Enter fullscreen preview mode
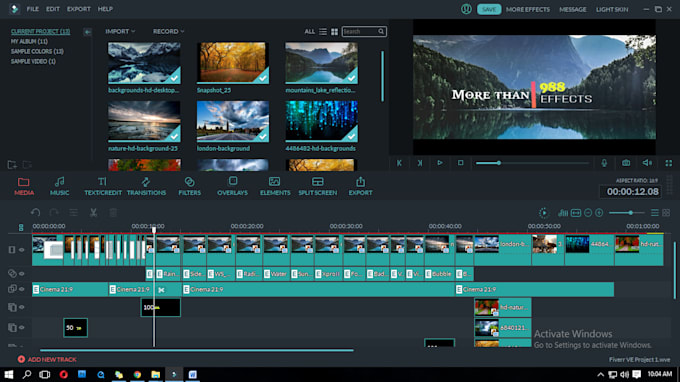 point(669,163)
